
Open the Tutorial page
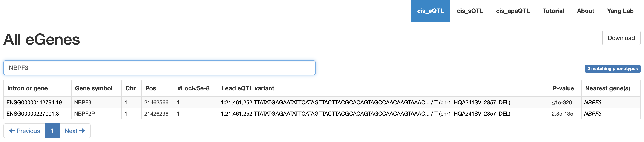click(553, 11)
